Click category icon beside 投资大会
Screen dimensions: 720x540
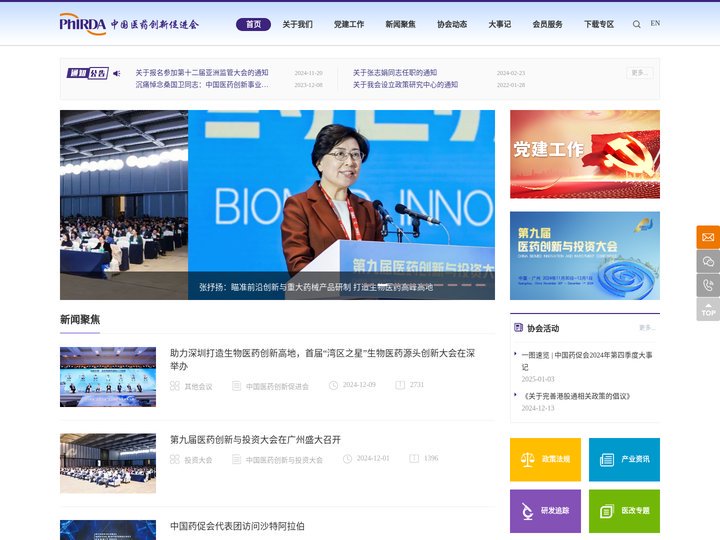click(174, 459)
